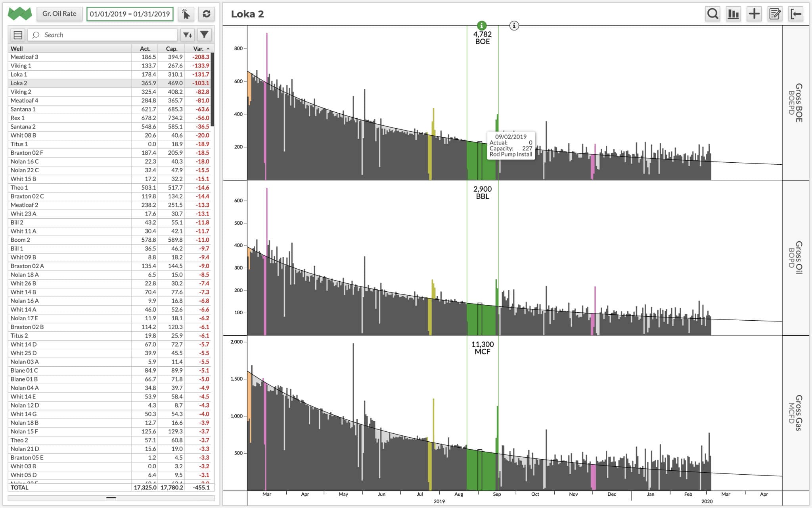Open the notes edit icon
Viewport: 812px width, 508px height.
(x=775, y=14)
